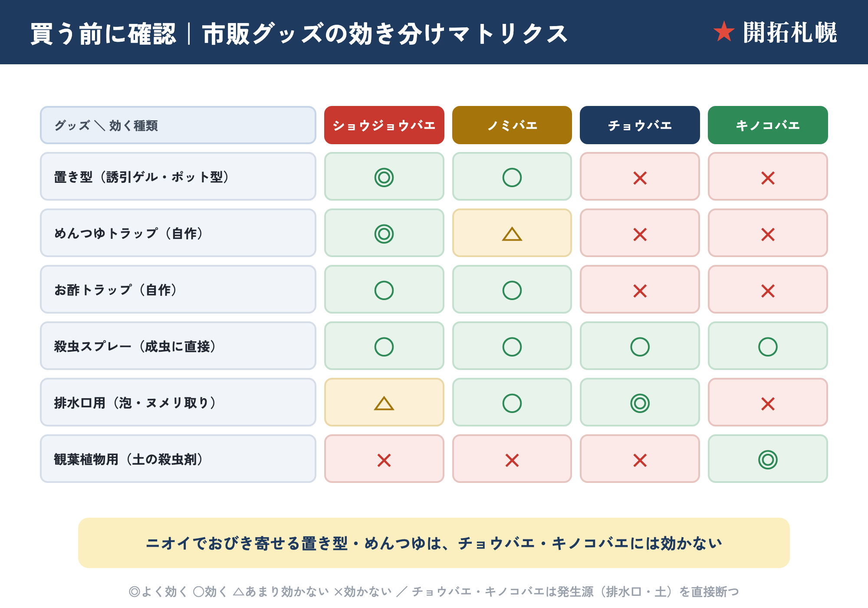Click triangle for めんつゆトラップ under ノミバエ

click(x=512, y=234)
